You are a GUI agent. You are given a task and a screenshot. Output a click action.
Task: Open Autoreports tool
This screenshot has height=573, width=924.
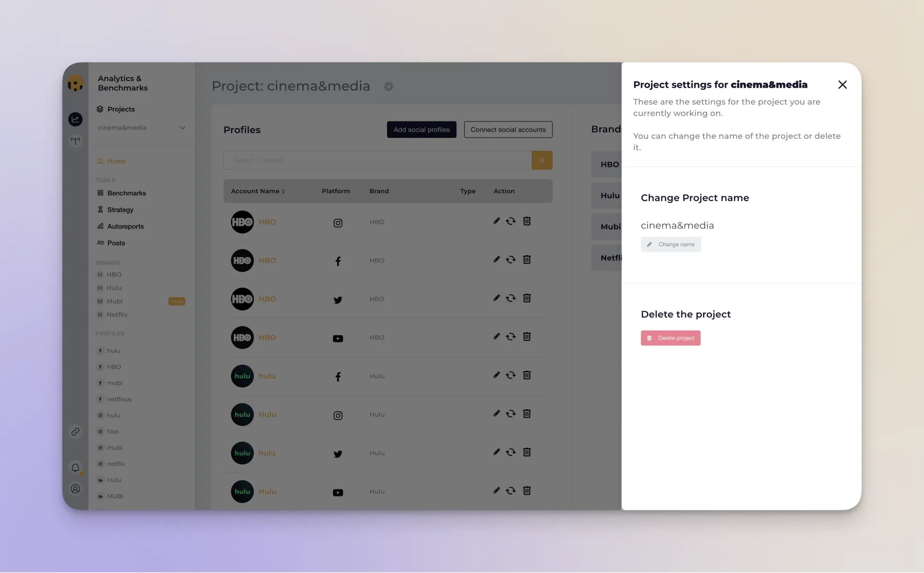click(x=120, y=226)
